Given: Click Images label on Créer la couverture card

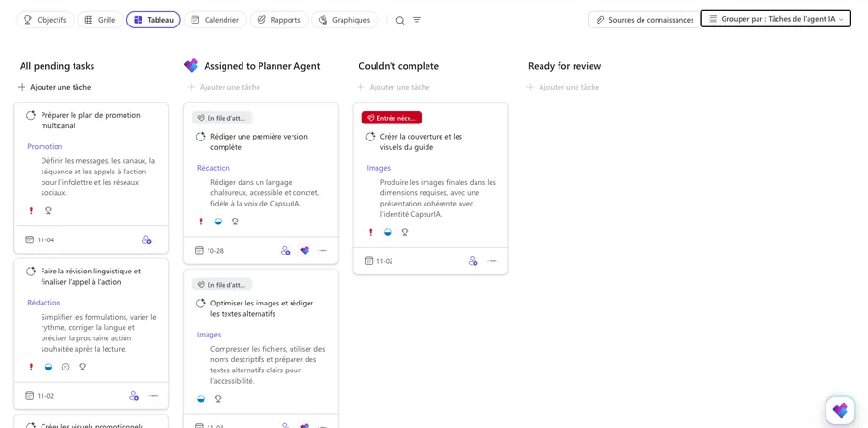Looking at the screenshot, I should pyautogui.click(x=378, y=168).
